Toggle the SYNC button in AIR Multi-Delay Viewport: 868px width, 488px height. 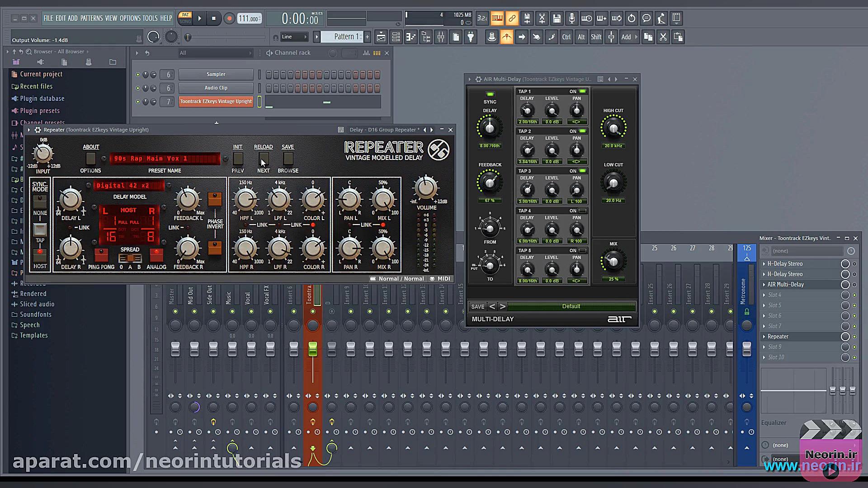point(490,94)
